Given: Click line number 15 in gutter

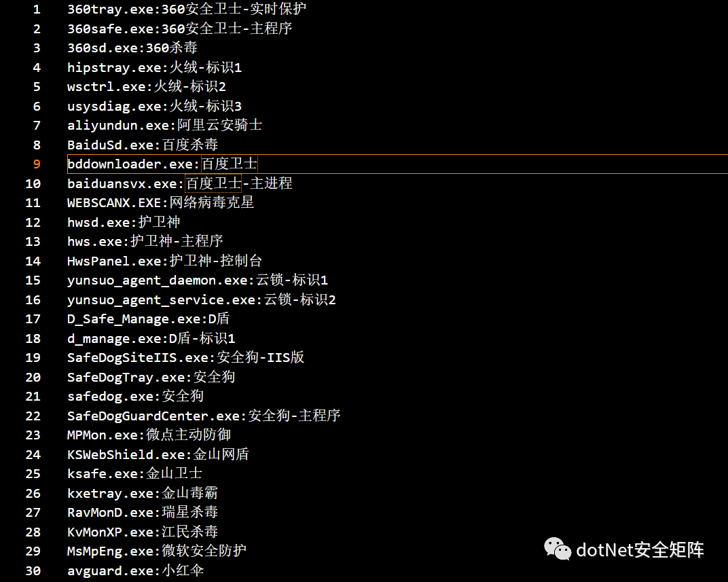Looking at the screenshot, I should point(33,280).
